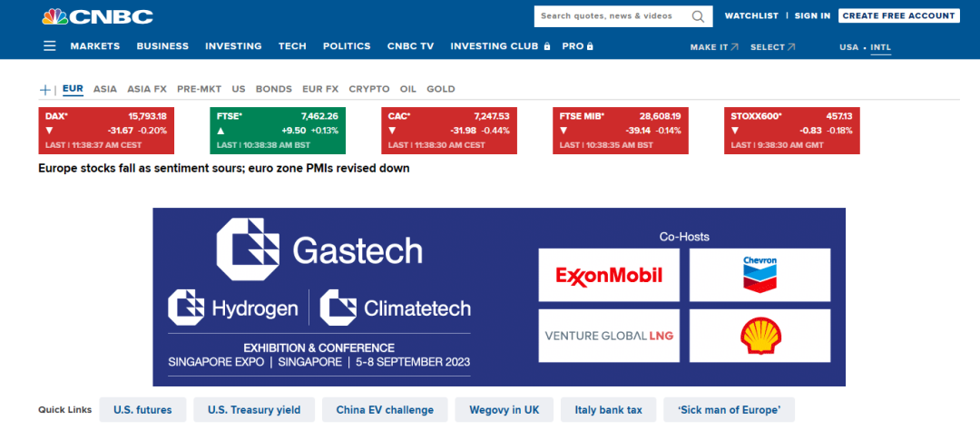Click the ExxonMobil co-host logo
980x430 pixels.
click(609, 275)
